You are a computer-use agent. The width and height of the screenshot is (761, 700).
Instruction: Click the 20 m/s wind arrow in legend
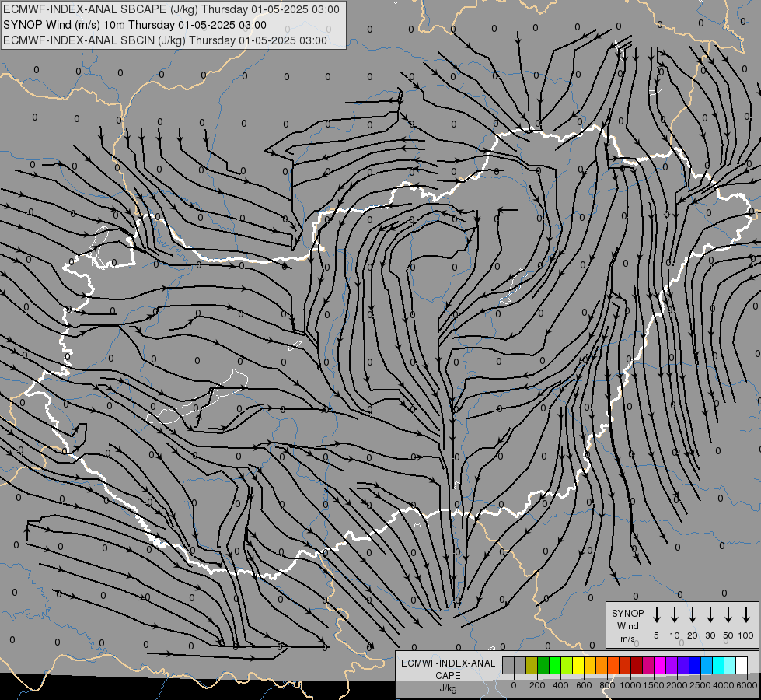coord(693,615)
